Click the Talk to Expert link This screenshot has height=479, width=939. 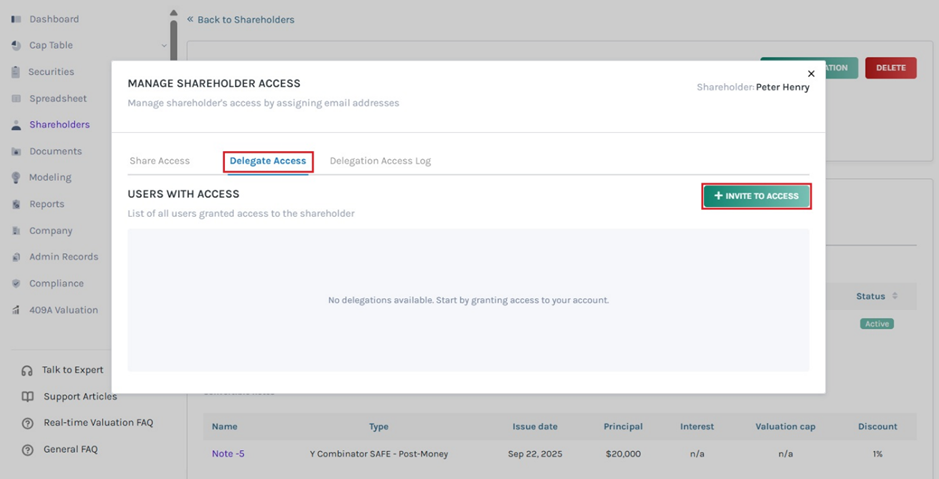point(72,370)
